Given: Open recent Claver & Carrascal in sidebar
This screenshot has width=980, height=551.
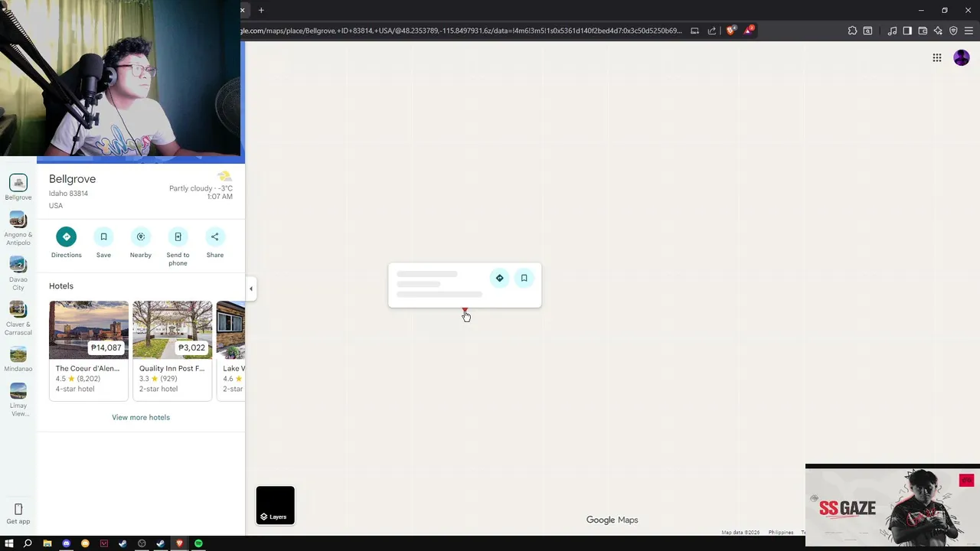Looking at the screenshot, I should click(18, 318).
